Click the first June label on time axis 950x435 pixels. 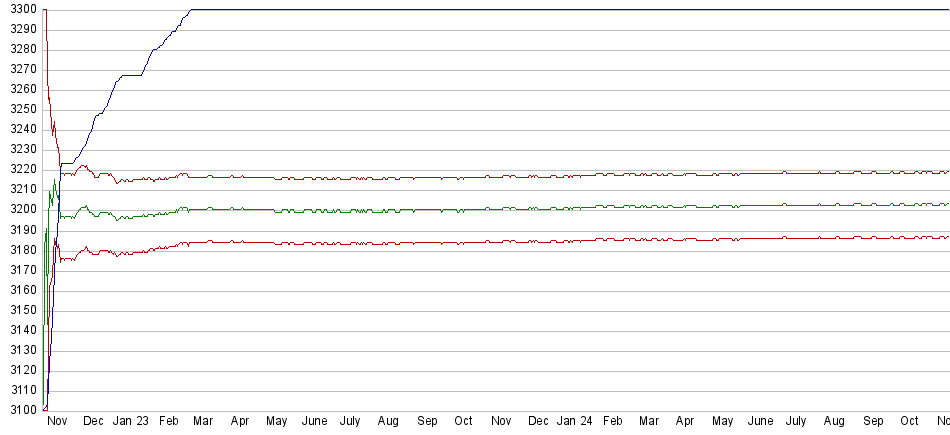314,423
